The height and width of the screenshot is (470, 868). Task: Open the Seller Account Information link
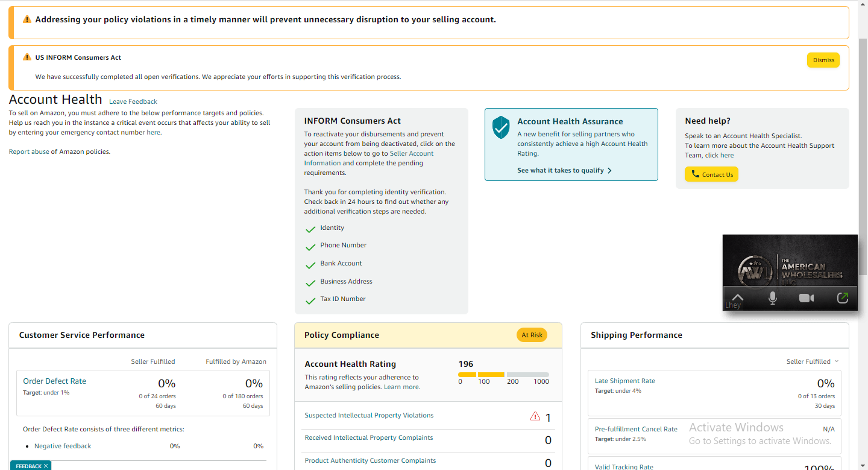coord(369,158)
